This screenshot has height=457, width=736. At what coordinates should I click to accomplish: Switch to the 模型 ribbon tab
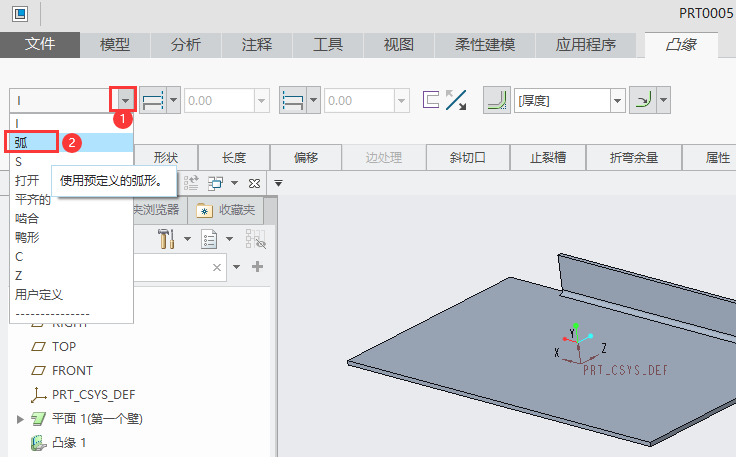click(115, 45)
